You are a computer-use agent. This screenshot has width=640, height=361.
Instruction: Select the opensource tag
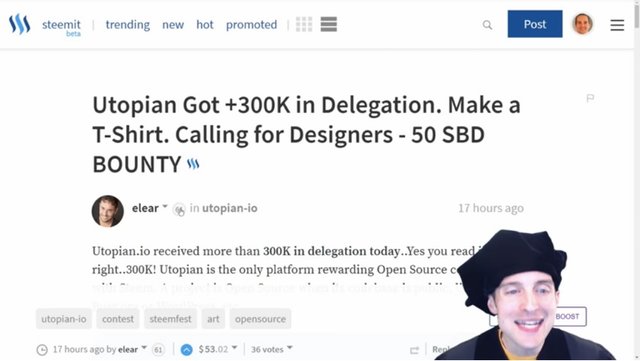tap(260, 319)
